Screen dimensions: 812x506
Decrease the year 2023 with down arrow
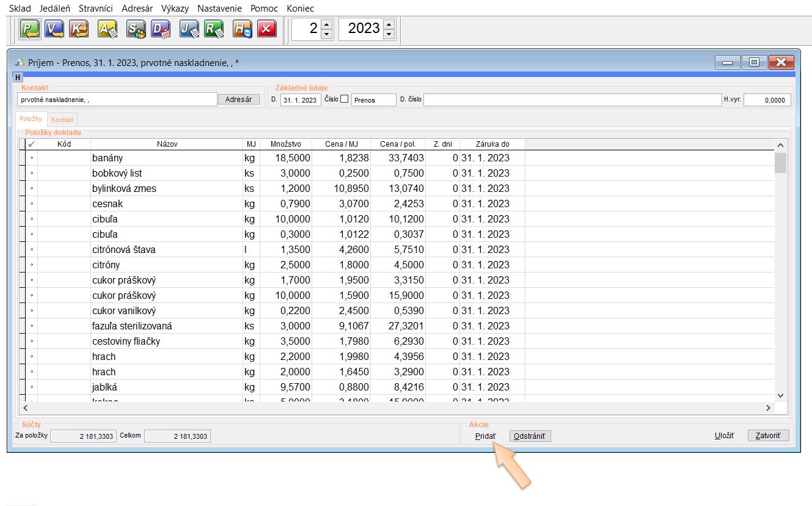tap(389, 34)
